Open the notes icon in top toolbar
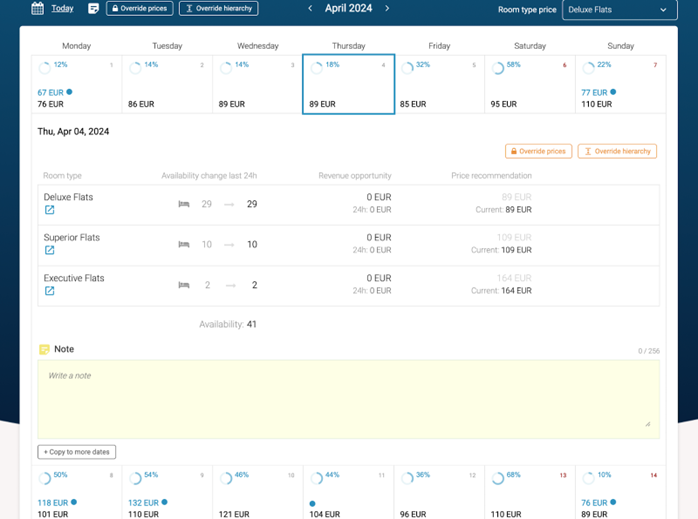This screenshot has width=698, height=519. pos(93,8)
